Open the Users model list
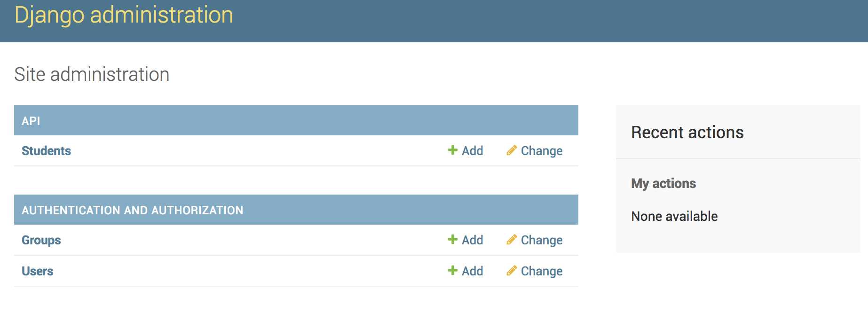 38,271
